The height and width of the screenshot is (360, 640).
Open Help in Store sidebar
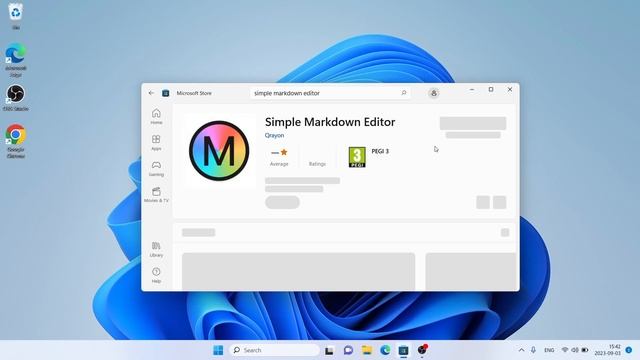click(156, 276)
